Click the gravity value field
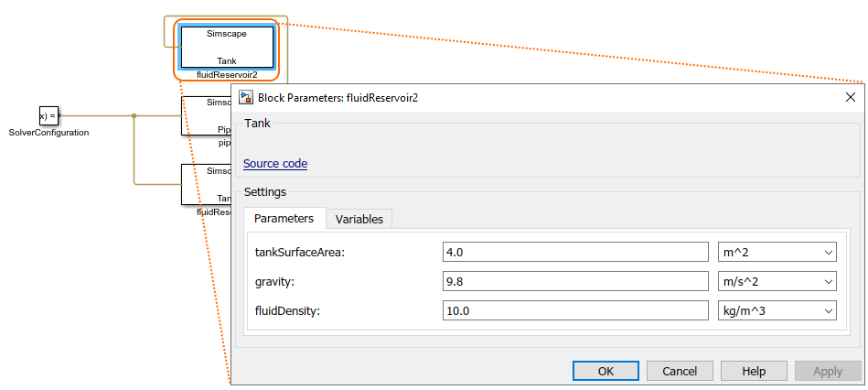868x390 pixels. [575, 281]
